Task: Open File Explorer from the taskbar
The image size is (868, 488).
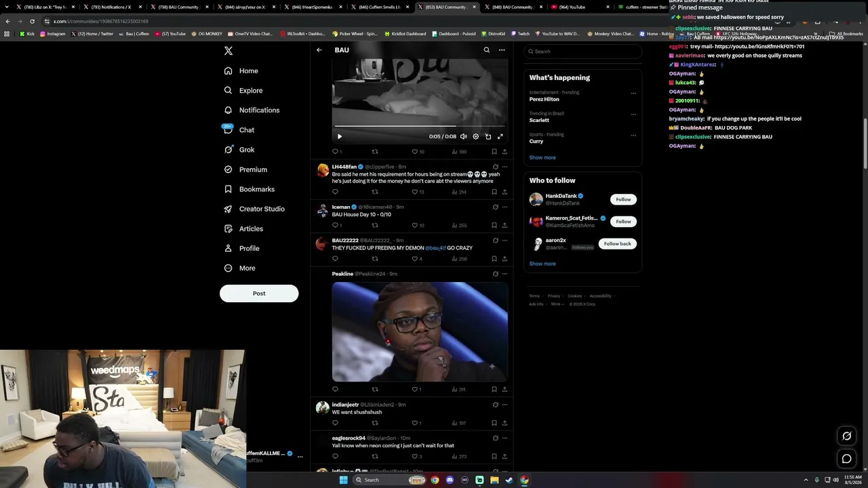Action: (494, 480)
